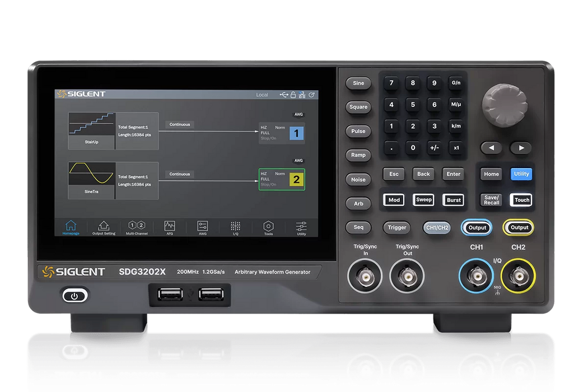Click the USB status icon
The width and height of the screenshot is (588, 392).
tap(283, 95)
